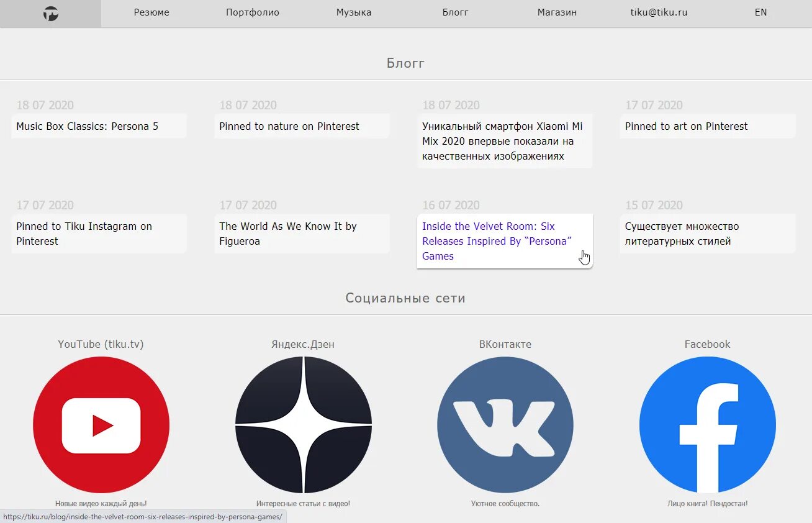Click the YouTube (tiku.tv) label
This screenshot has width=812, height=523.
tap(101, 344)
